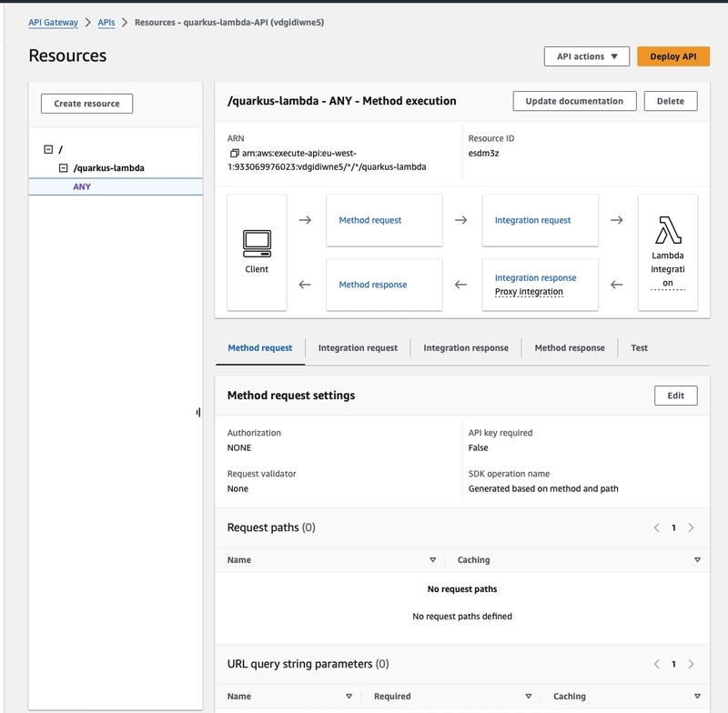Screen dimensions: 728x713
Task: Click the Request validator value None
Action: 238,488
